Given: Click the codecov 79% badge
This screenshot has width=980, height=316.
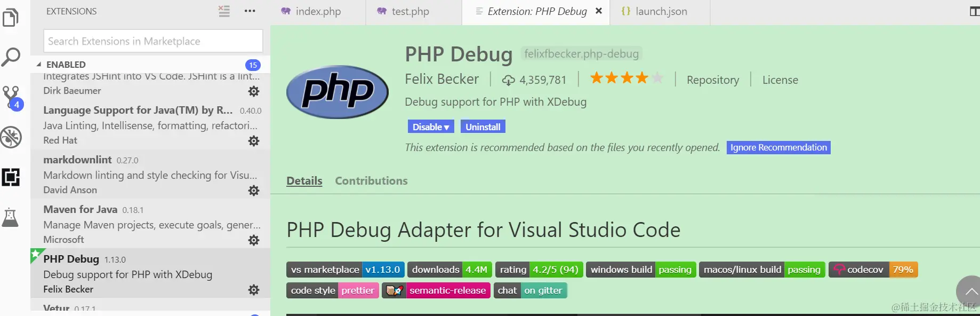Looking at the screenshot, I should 873,270.
